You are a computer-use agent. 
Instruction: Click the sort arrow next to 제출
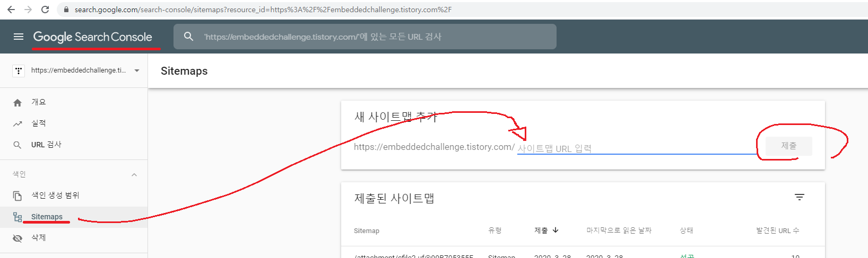(x=555, y=230)
